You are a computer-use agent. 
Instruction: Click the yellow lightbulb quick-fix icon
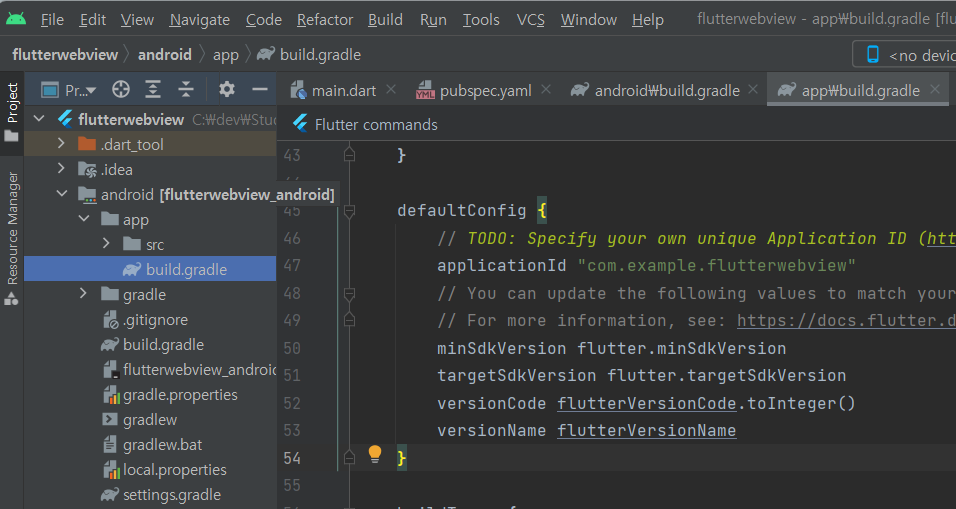point(375,454)
